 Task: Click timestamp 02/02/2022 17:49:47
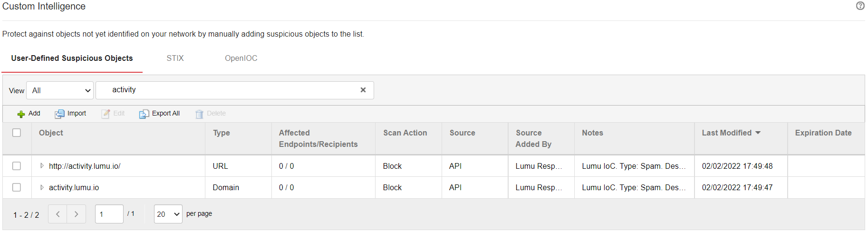737,187
